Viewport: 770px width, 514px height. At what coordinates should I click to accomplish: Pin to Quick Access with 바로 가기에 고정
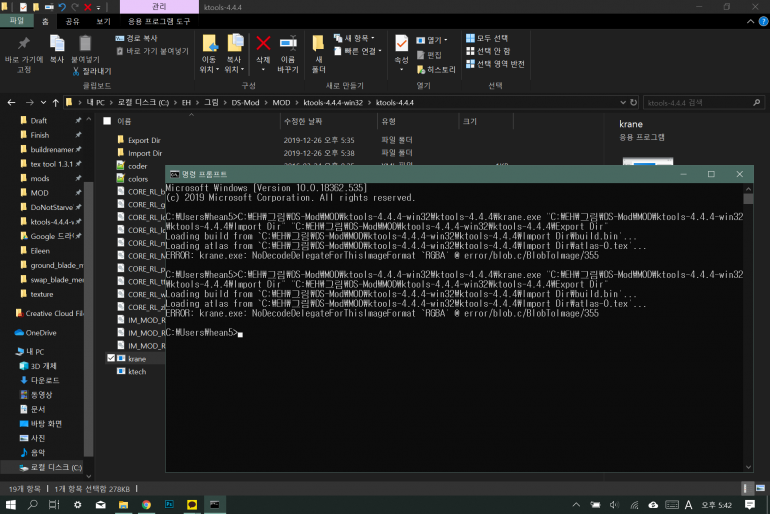point(24,48)
